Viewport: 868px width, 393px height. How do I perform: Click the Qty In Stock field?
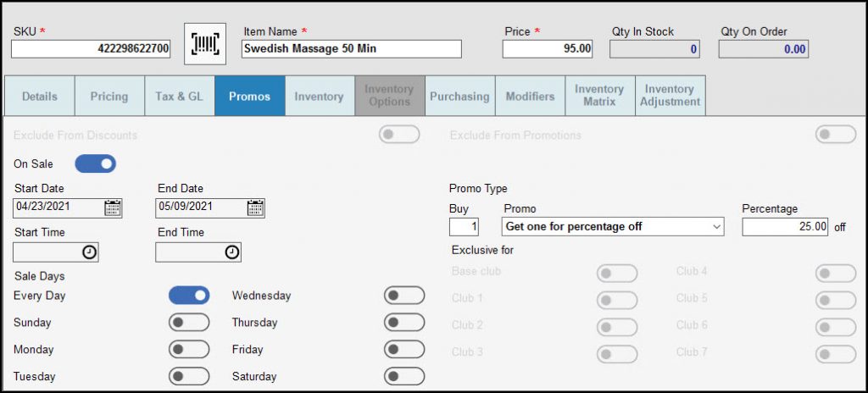[x=654, y=49]
